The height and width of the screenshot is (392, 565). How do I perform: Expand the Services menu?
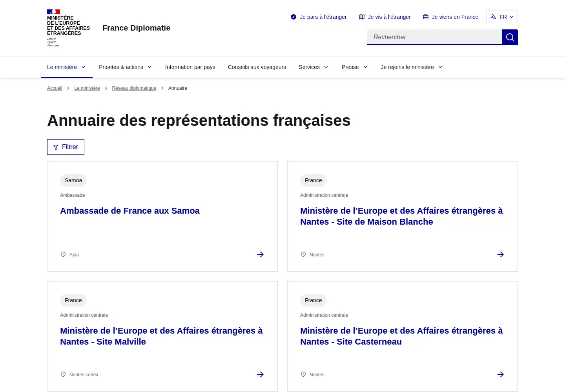(313, 67)
